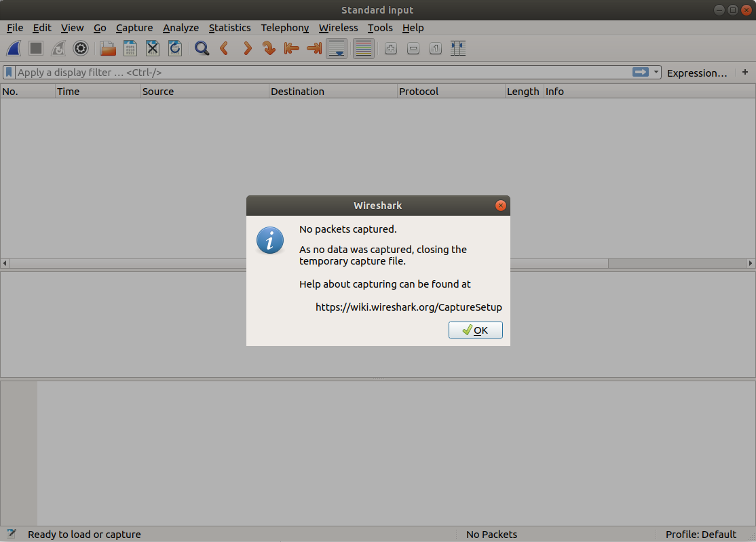Open the Telephony menu
Viewport: 756px width, 542px height.
285,28
